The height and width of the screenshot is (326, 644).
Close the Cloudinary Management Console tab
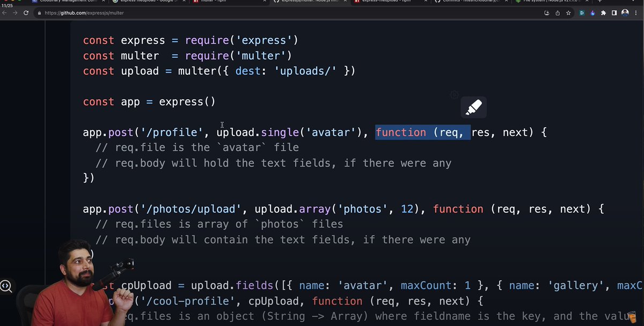pyautogui.click(x=104, y=2)
